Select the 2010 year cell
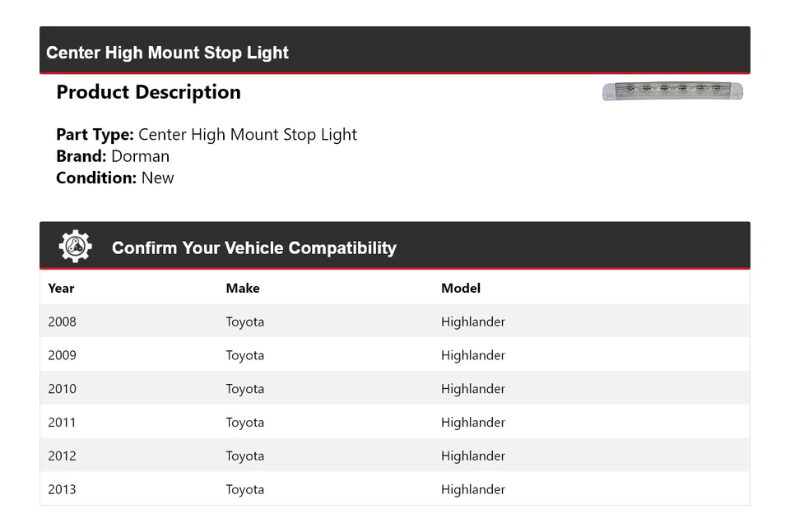Viewport: 790px width, 532px height. (x=62, y=389)
